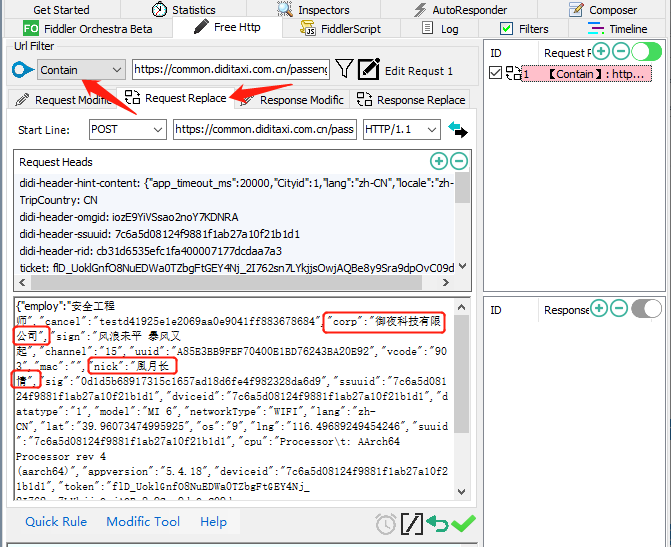Image resolution: width=671 pixels, height=547 pixels.
Task: Open the Composer tab
Action: tap(602, 9)
